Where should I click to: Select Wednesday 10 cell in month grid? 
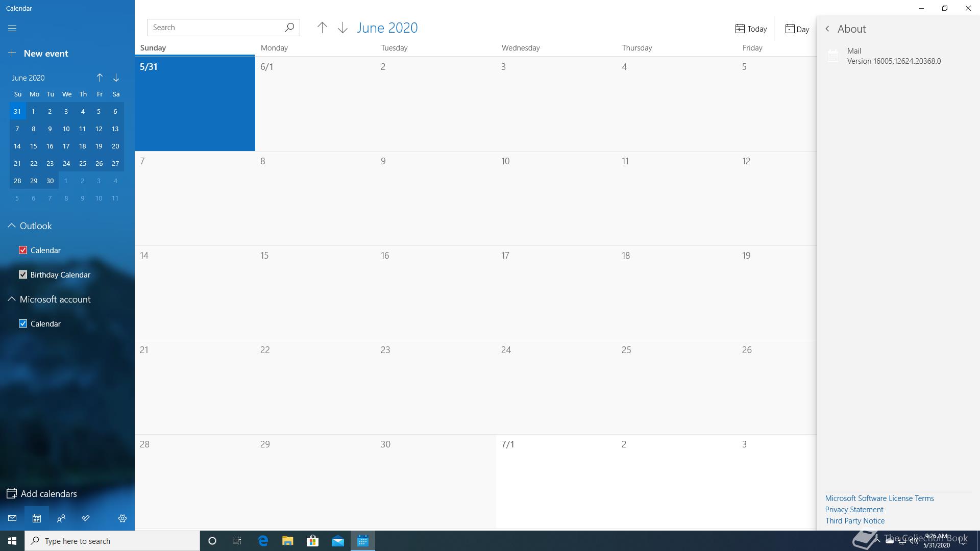[556, 198]
